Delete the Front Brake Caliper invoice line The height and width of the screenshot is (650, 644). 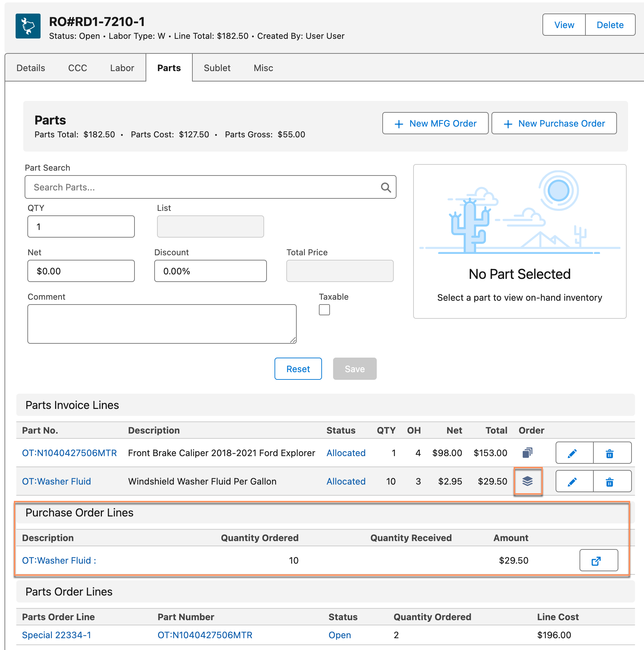click(x=612, y=453)
